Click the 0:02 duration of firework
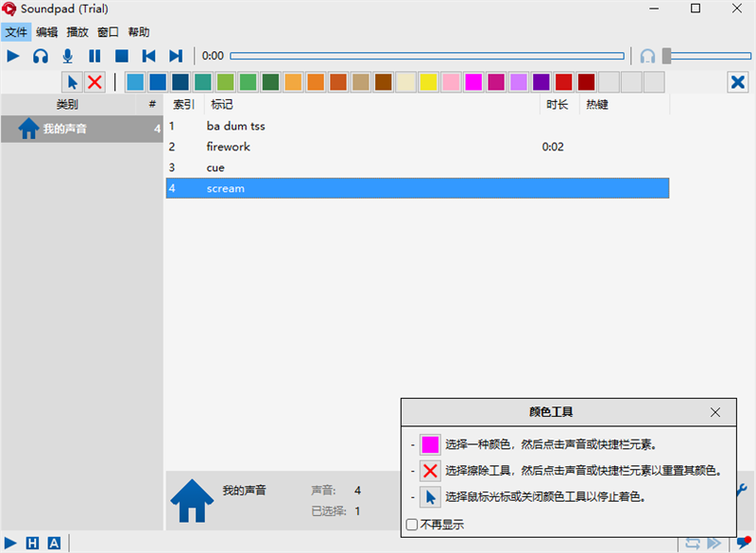Viewport: 756px width, 553px height. pyautogui.click(x=553, y=147)
